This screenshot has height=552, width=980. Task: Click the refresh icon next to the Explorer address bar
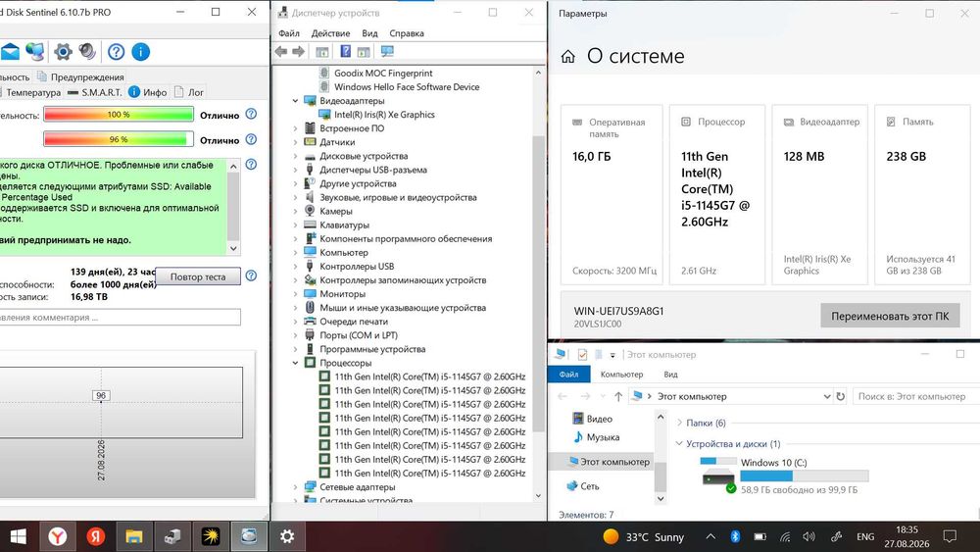841,396
